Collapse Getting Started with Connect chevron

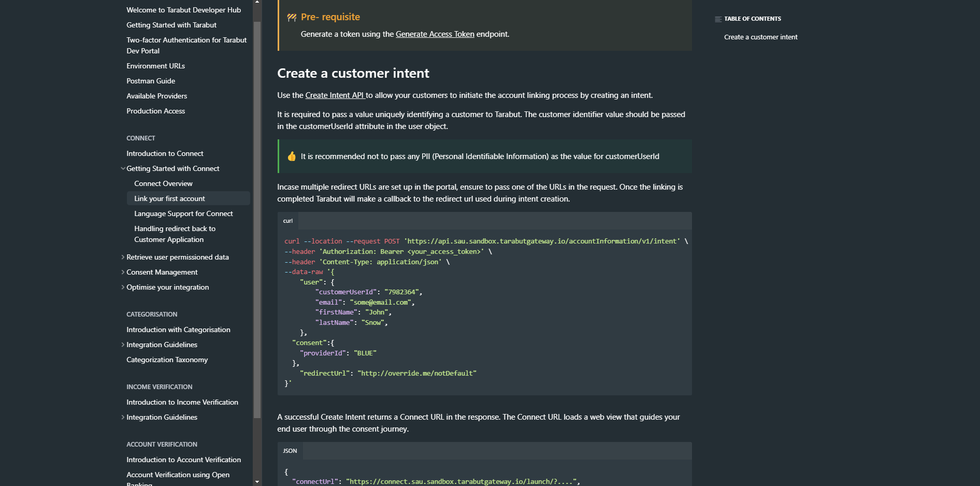(123, 168)
